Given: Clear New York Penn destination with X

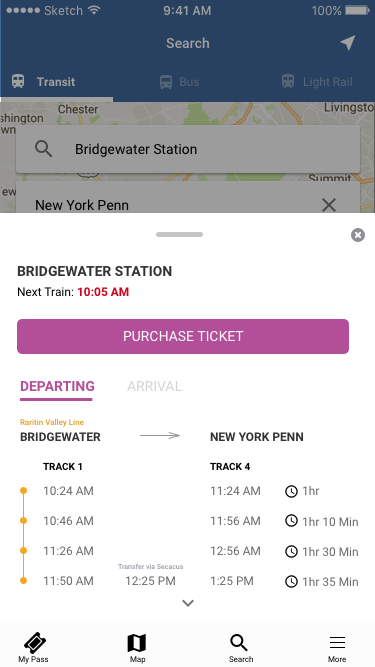Looking at the screenshot, I should (x=329, y=205).
